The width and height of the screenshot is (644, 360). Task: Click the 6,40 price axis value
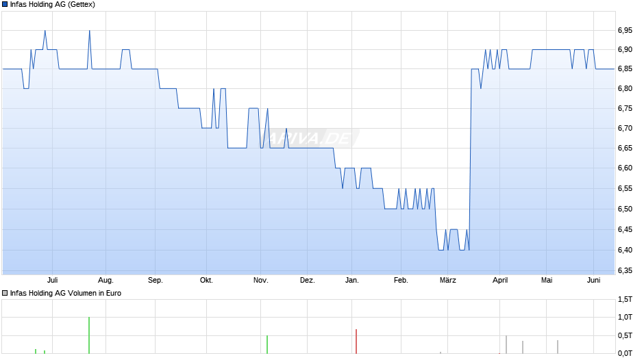tap(625, 250)
